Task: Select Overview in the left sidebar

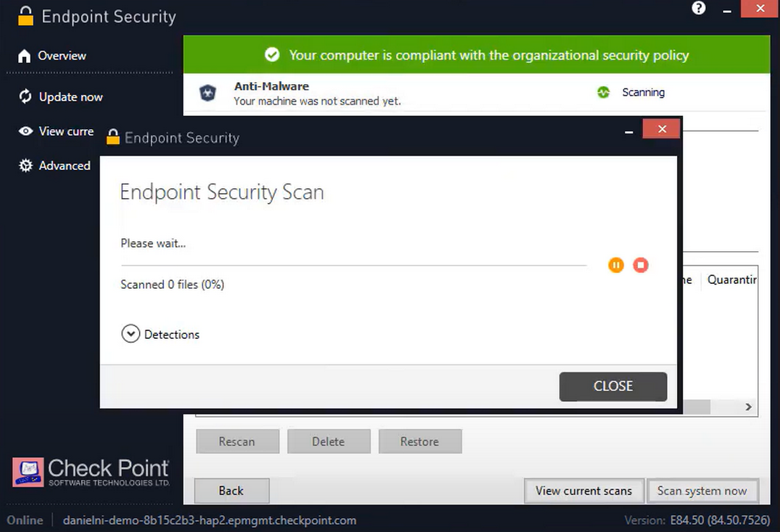Action: (x=63, y=55)
